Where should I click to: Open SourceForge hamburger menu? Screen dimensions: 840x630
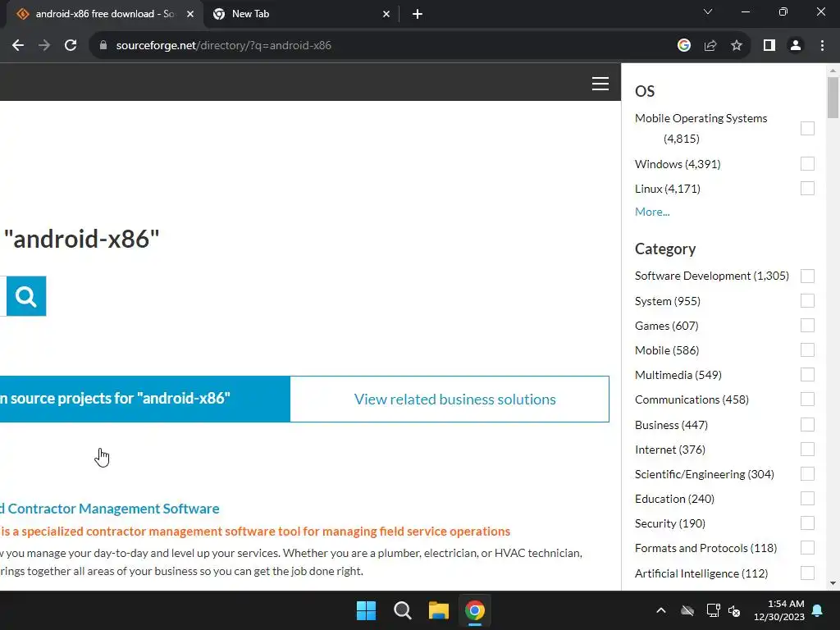click(x=600, y=84)
